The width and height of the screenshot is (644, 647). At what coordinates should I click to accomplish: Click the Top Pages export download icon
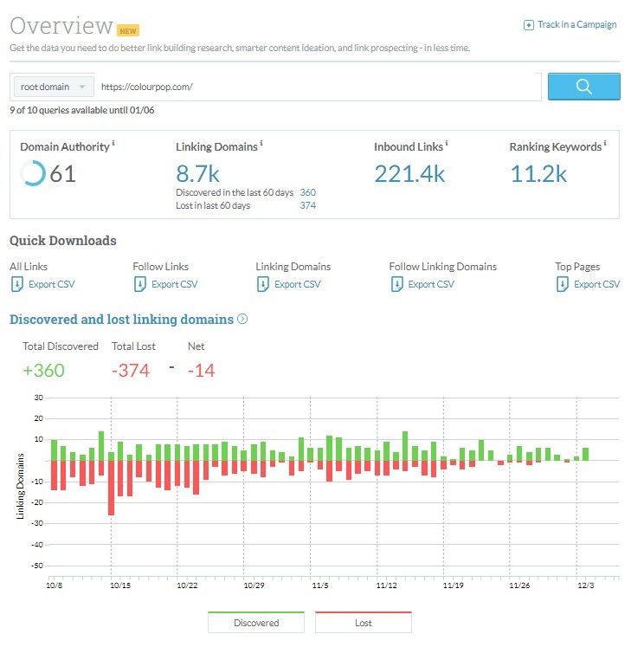click(563, 284)
